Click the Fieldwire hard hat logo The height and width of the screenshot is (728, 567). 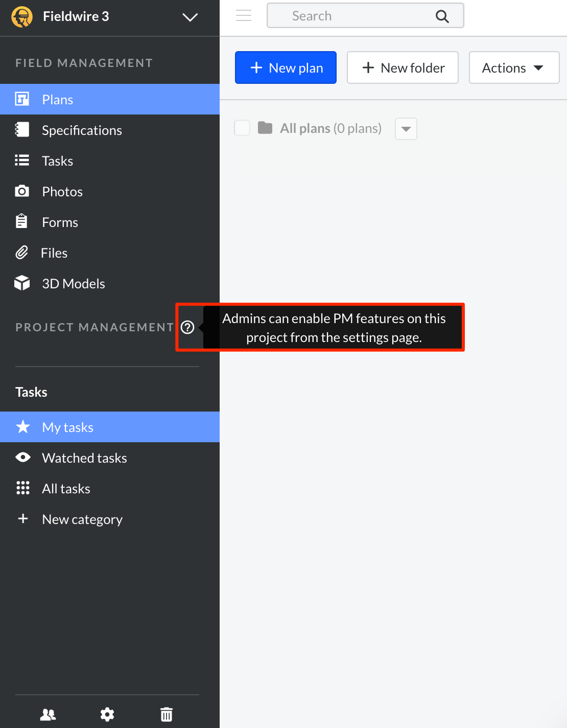22,16
